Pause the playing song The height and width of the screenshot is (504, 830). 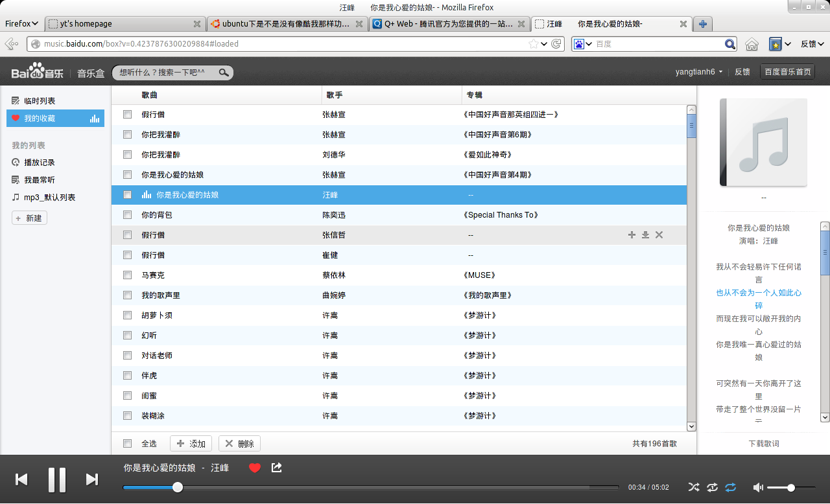57,479
